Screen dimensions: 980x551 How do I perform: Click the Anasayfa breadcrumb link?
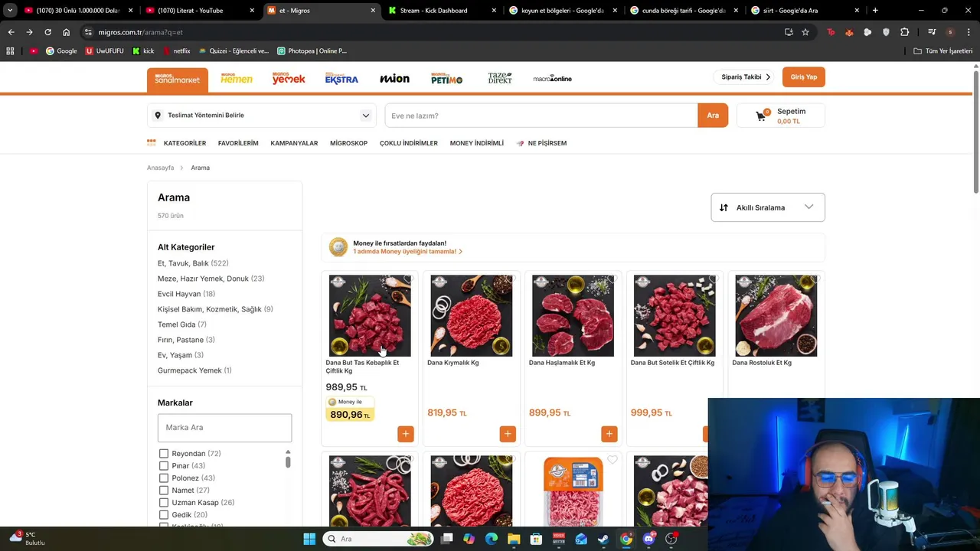[x=161, y=168]
